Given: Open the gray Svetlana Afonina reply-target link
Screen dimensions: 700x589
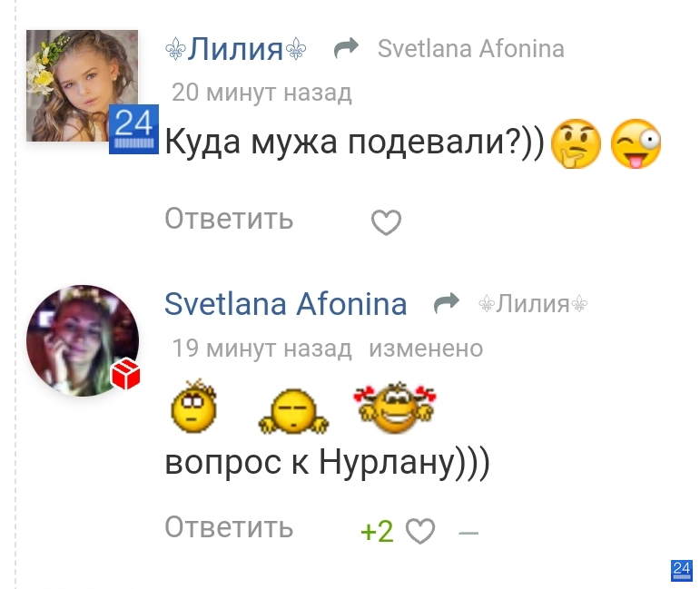Looking at the screenshot, I should point(471,49).
